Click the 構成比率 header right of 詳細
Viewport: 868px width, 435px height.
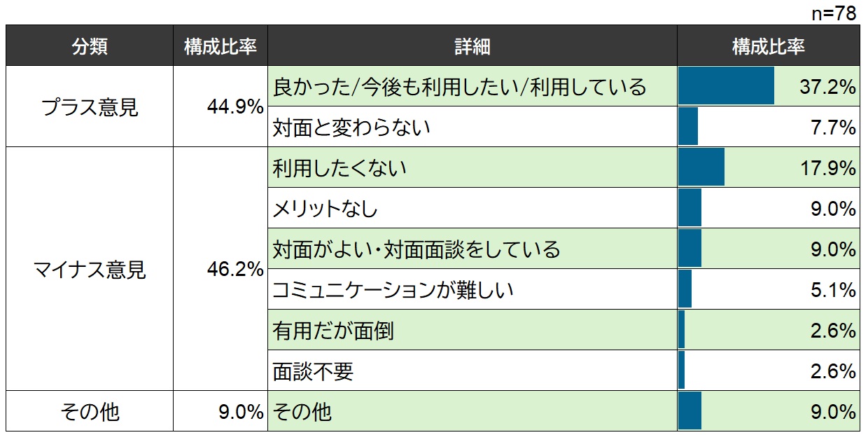point(768,46)
